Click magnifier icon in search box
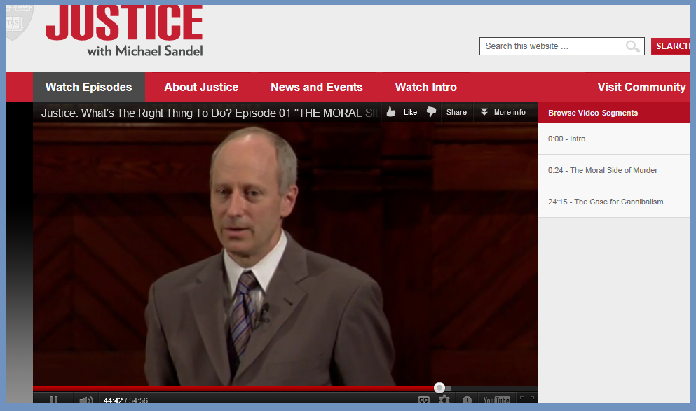696x411 pixels. tap(633, 46)
